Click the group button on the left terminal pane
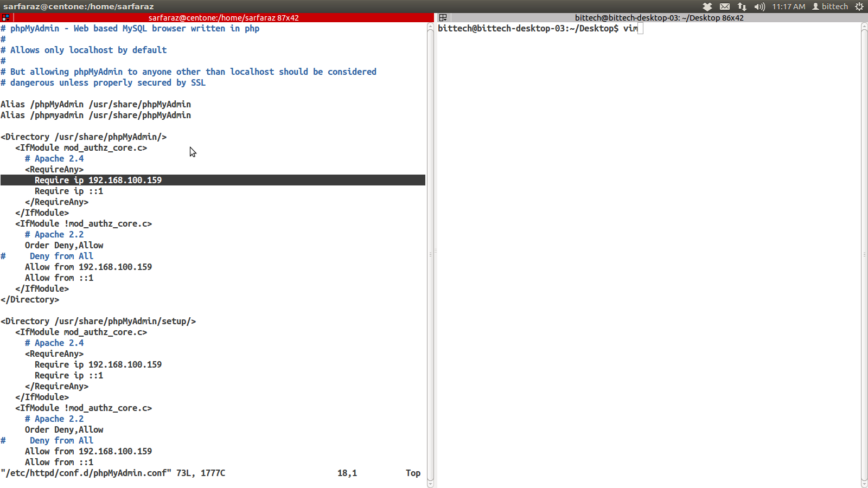 coord(5,17)
